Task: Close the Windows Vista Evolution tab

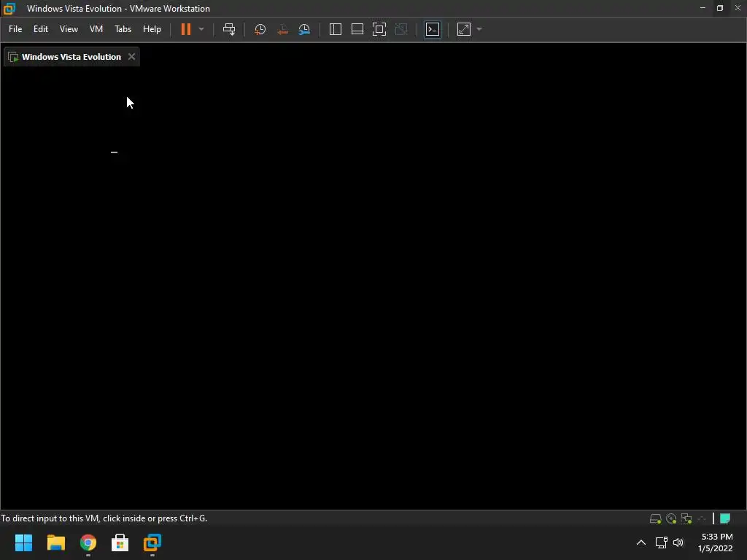Action: (x=131, y=57)
